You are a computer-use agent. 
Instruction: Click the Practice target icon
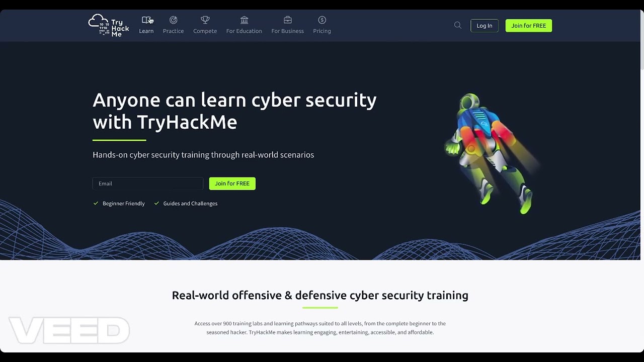[x=174, y=20]
